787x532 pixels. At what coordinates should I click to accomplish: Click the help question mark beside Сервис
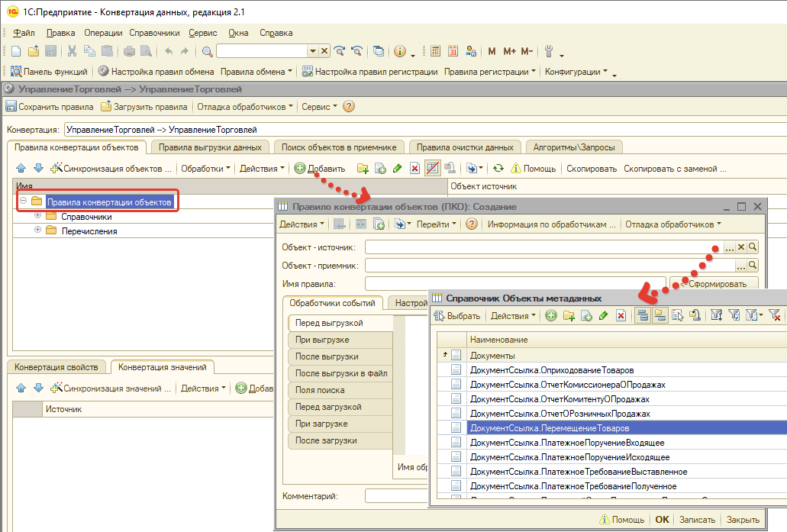click(x=349, y=106)
